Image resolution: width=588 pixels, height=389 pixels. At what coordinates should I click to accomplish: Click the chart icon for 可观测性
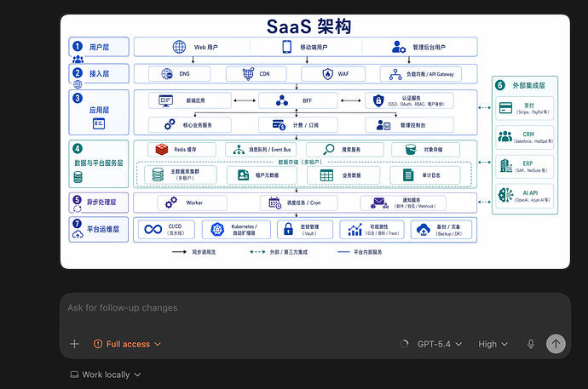coord(355,230)
